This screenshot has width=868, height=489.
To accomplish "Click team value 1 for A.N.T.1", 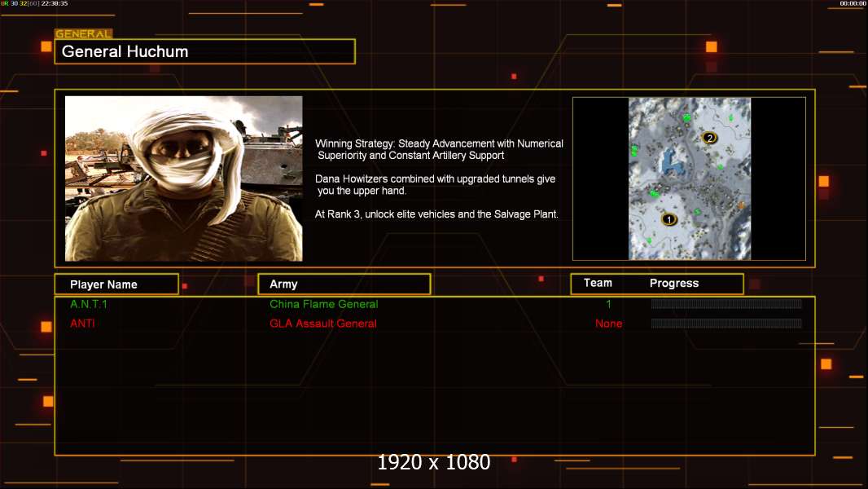I will pos(608,304).
